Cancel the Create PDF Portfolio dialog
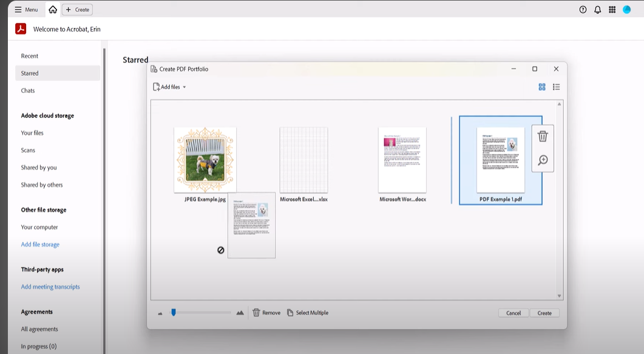Viewport: 644px width, 354px height. (513, 312)
